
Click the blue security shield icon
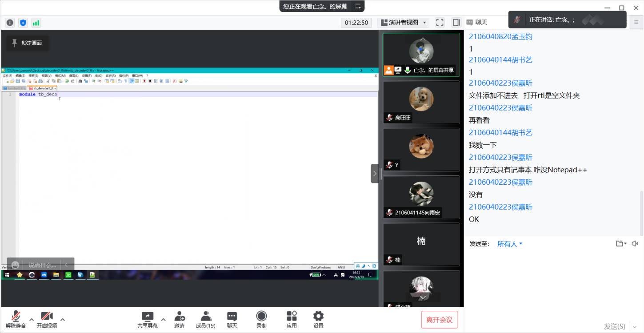pos(23,23)
